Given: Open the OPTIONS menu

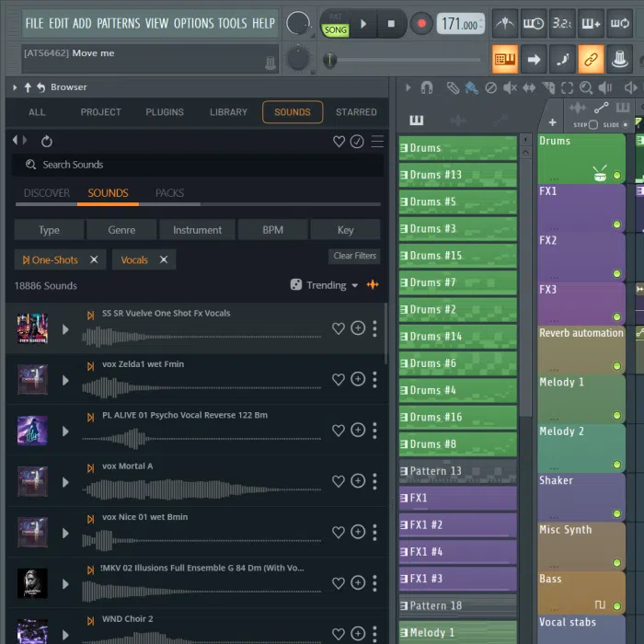Looking at the screenshot, I should click(193, 23).
